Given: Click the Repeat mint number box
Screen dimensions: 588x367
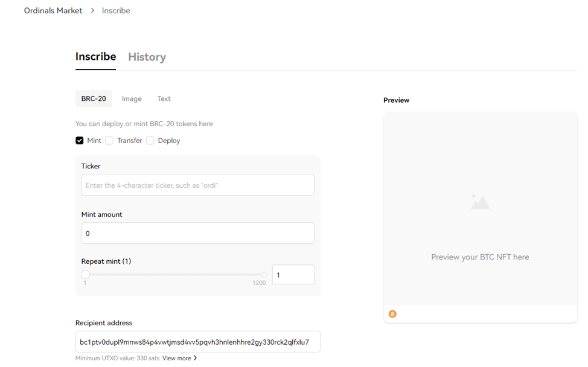Looking at the screenshot, I should click(293, 275).
